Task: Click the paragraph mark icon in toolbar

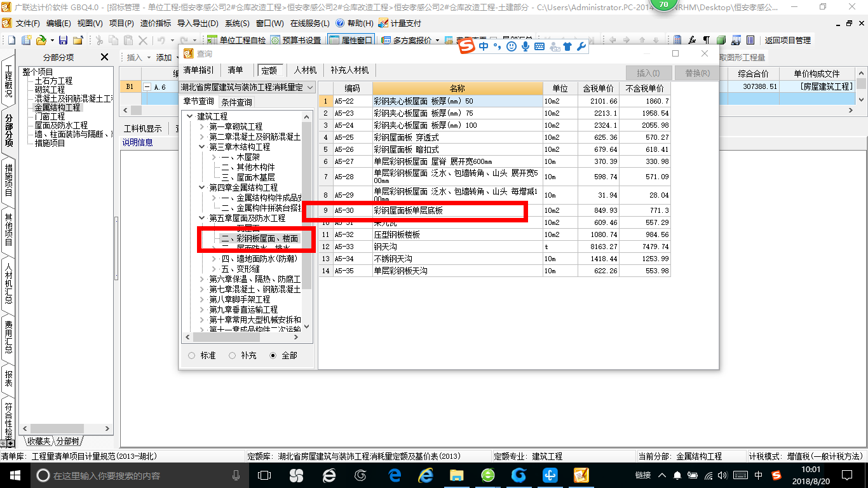Action: tap(707, 40)
